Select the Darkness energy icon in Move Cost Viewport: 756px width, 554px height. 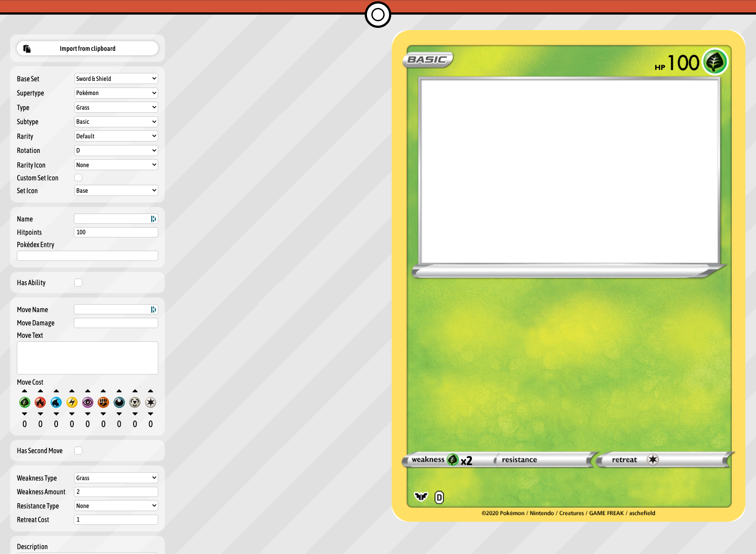tap(119, 402)
